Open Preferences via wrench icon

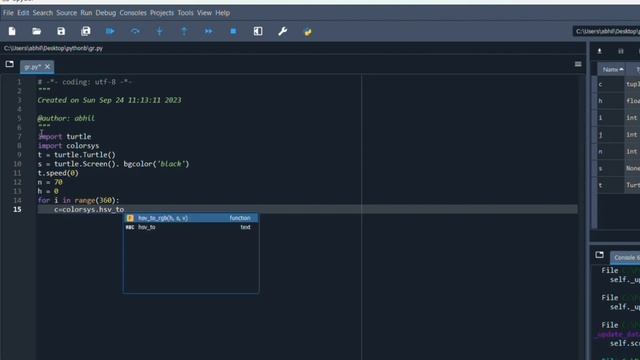coord(282,31)
